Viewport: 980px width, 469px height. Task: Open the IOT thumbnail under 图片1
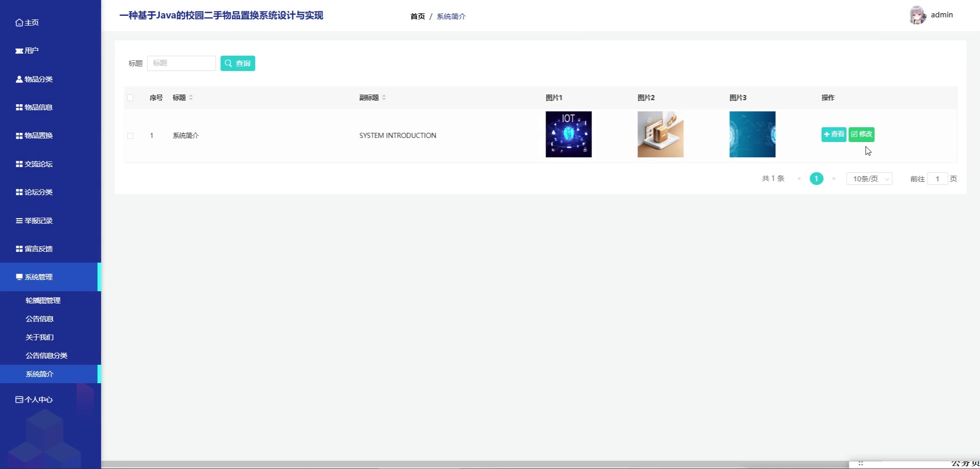coord(569,134)
